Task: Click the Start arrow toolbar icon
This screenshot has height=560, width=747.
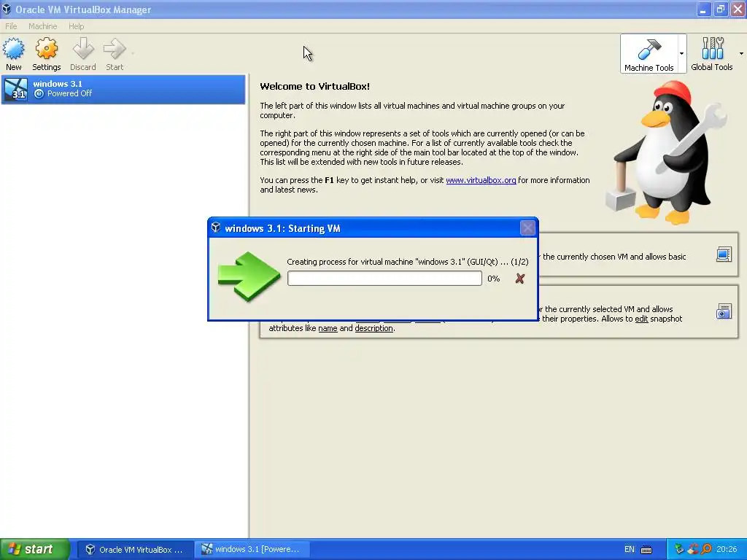Action: pyautogui.click(x=115, y=49)
